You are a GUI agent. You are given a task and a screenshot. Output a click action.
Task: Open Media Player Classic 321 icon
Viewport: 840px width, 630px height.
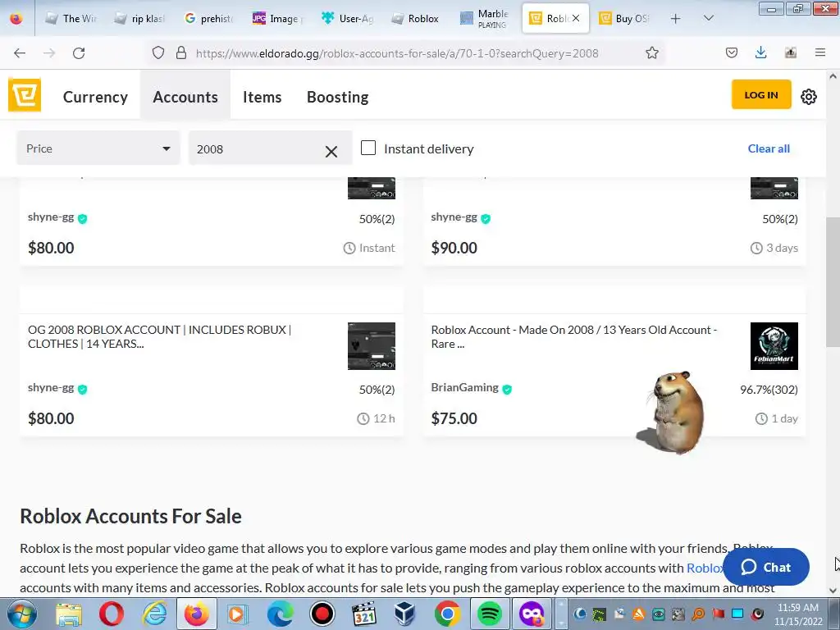[363, 614]
